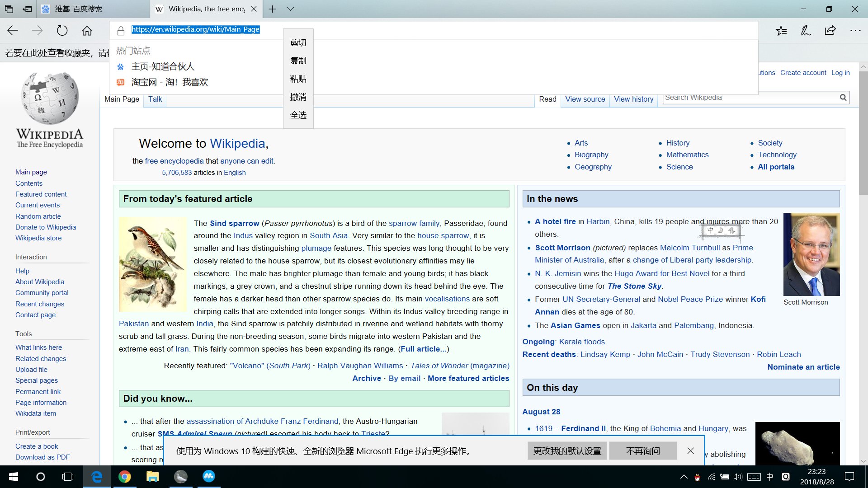868x488 pixels.
Task: Expand the tab preview chevron
Action: tap(290, 9)
